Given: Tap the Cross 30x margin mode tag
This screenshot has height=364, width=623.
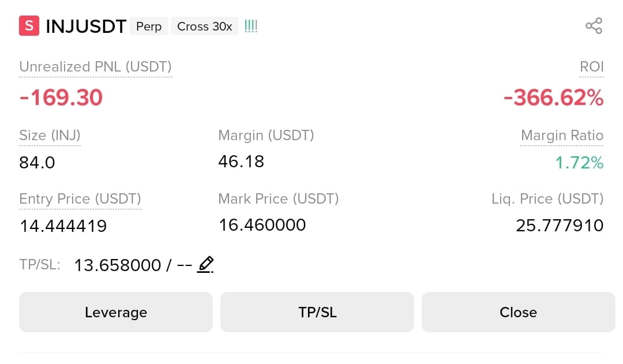Looking at the screenshot, I should pos(204,26).
